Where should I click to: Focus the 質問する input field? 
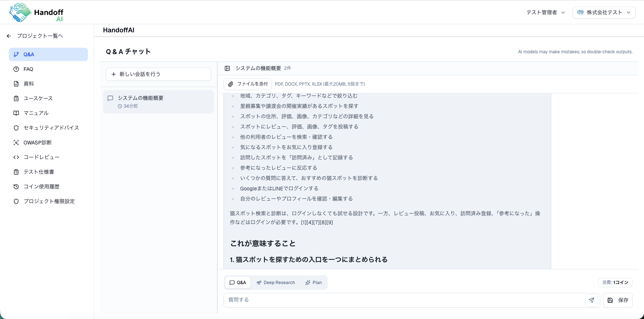click(404, 300)
